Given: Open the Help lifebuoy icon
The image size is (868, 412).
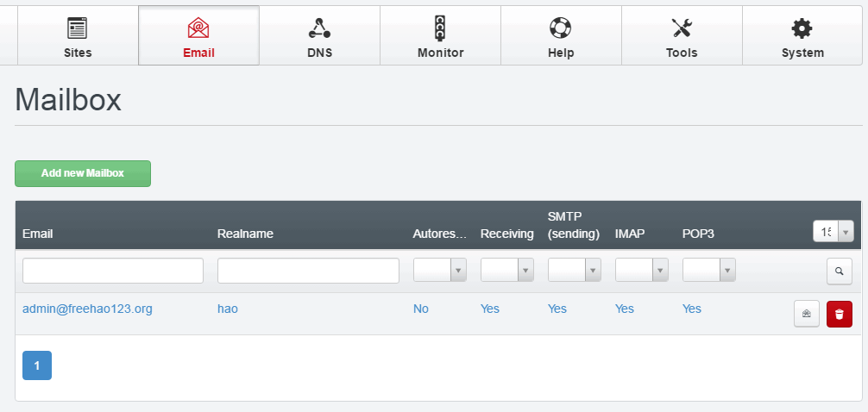Looking at the screenshot, I should pos(561,29).
